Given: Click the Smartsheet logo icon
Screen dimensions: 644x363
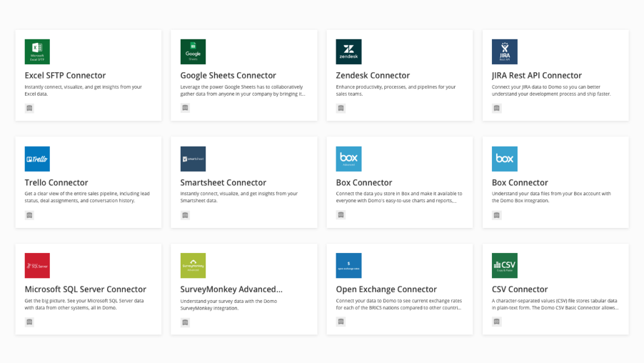Looking at the screenshot, I should (193, 159).
